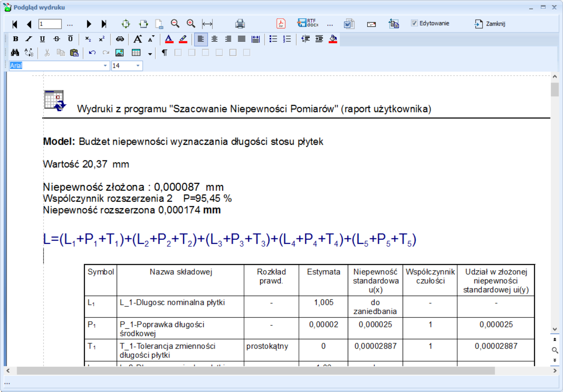Click the page number input field
Image resolution: width=563 pixels, height=392 pixels.
[50, 24]
